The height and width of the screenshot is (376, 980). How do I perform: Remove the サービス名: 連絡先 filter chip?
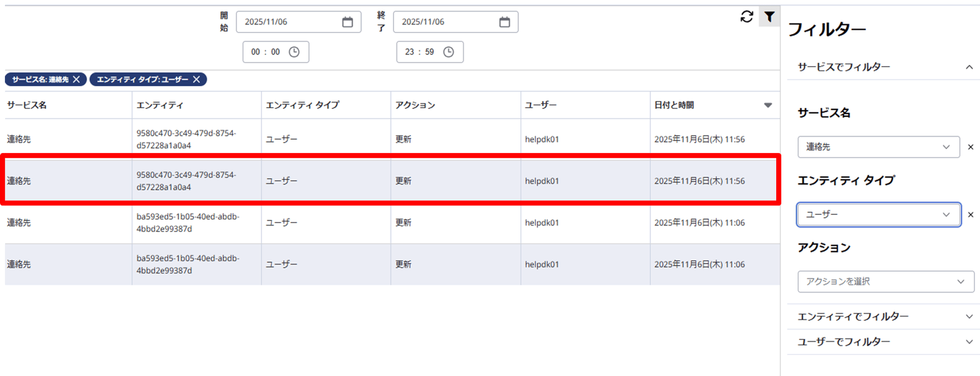point(76,79)
